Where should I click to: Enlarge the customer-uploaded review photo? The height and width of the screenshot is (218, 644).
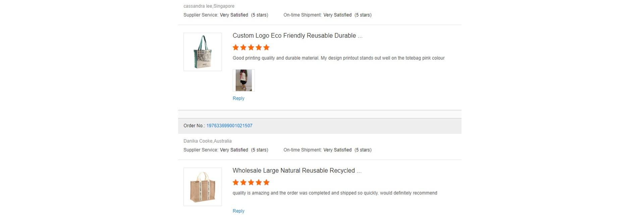click(244, 80)
